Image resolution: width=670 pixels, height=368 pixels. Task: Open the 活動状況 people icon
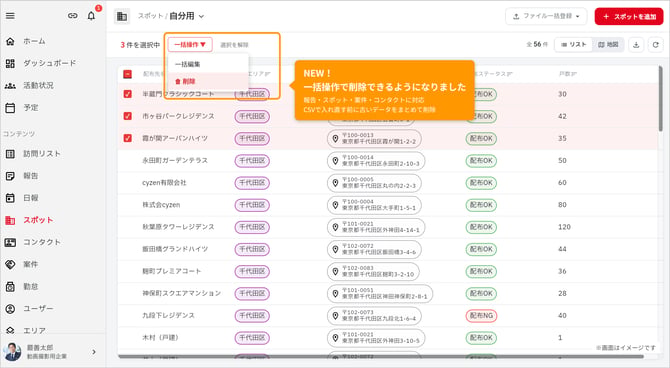point(10,85)
